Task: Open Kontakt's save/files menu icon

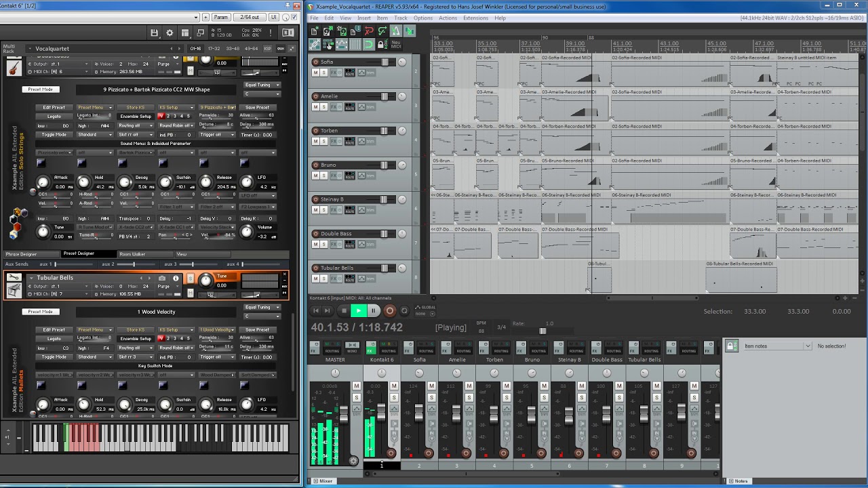Action: (x=155, y=33)
